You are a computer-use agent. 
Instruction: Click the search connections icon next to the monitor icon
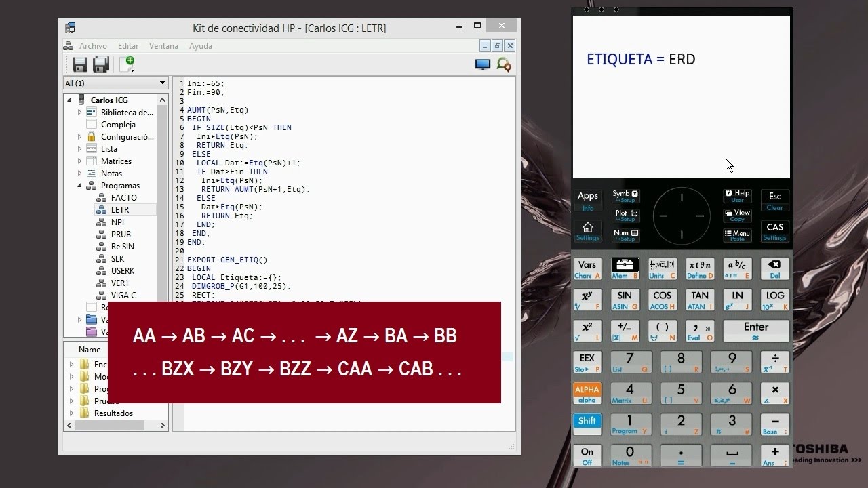(x=504, y=64)
